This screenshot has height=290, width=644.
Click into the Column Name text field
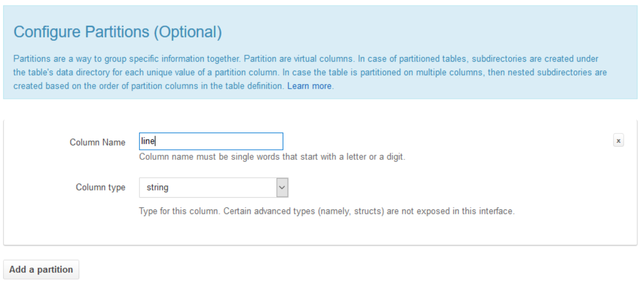point(211,141)
